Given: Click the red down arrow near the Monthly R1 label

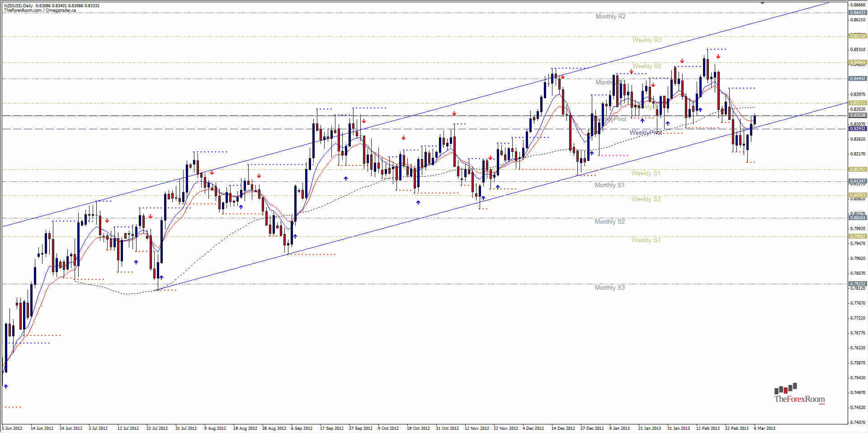Looking at the screenshot, I should click(x=652, y=84).
